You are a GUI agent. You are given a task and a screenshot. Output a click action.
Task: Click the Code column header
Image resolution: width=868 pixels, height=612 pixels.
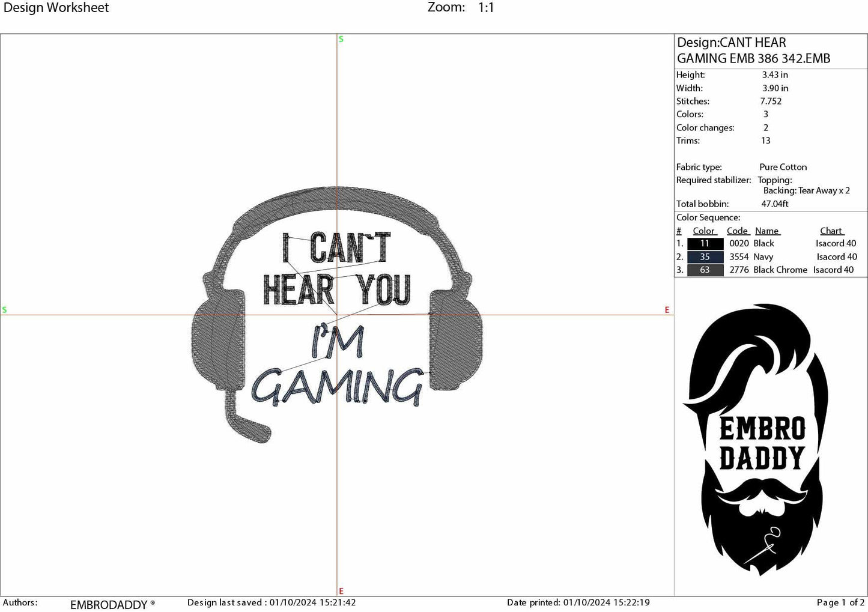(737, 231)
